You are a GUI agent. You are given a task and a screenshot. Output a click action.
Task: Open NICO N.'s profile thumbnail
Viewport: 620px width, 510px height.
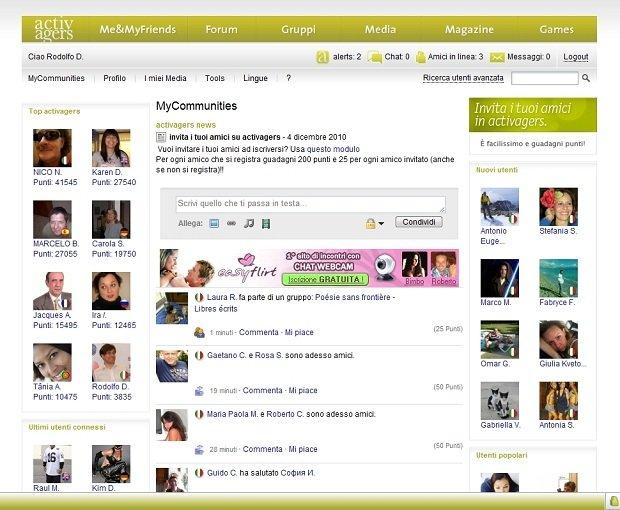[52, 148]
